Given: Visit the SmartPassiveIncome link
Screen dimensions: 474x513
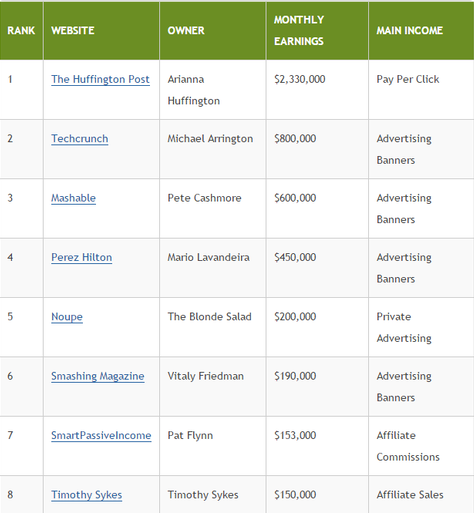Looking at the screenshot, I should (x=101, y=436).
